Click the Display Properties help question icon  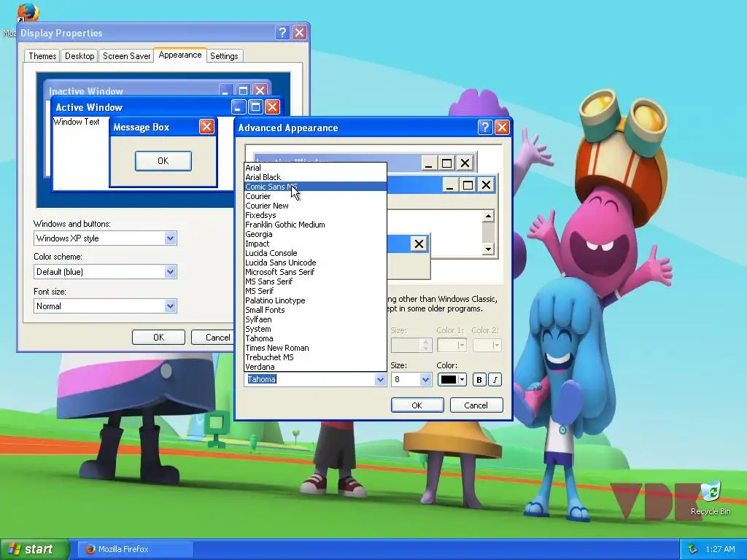[x=282, y=32]
